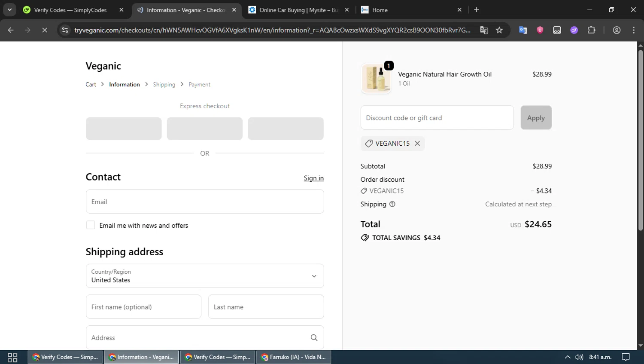Click the Hair Growth Oil product thumbnail
The image size is (644, 364).
[376, 79]
